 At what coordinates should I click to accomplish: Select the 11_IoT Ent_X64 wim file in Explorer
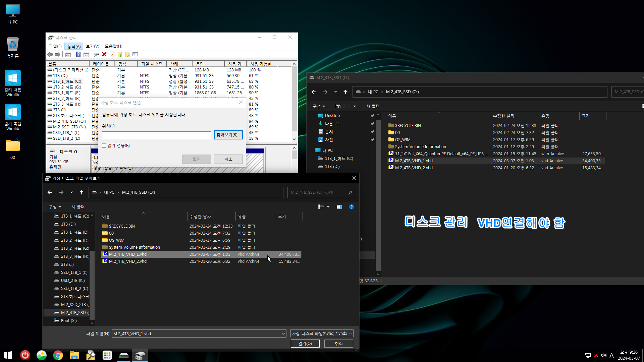(x=496, y=154)
